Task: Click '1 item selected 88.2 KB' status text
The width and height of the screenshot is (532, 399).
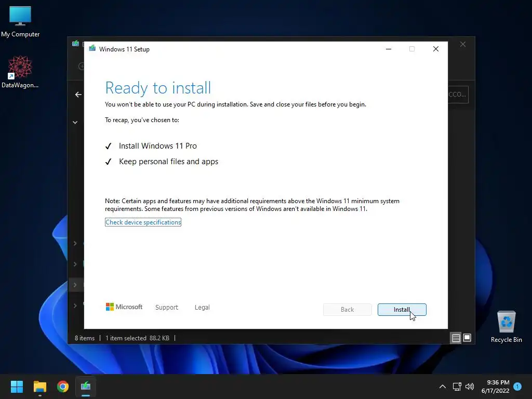Action: click(x=137, y=338)
